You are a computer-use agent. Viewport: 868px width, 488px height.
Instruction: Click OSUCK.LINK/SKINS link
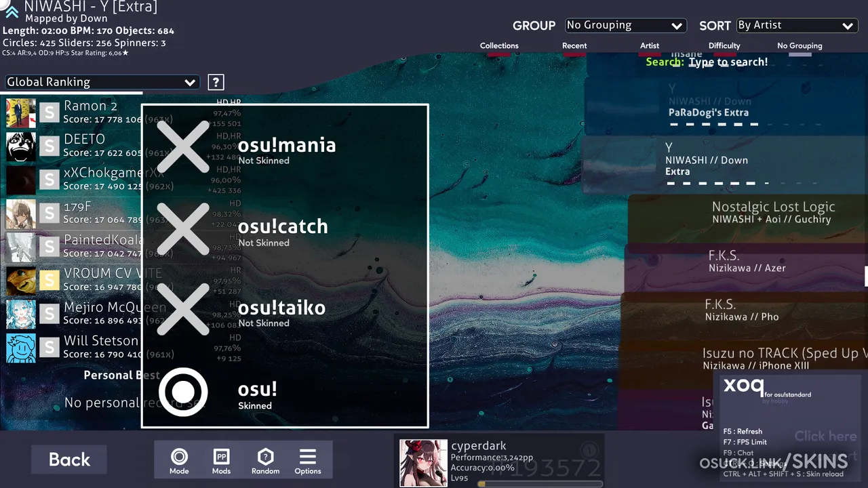pyautogui.click(x=773, y=462)
